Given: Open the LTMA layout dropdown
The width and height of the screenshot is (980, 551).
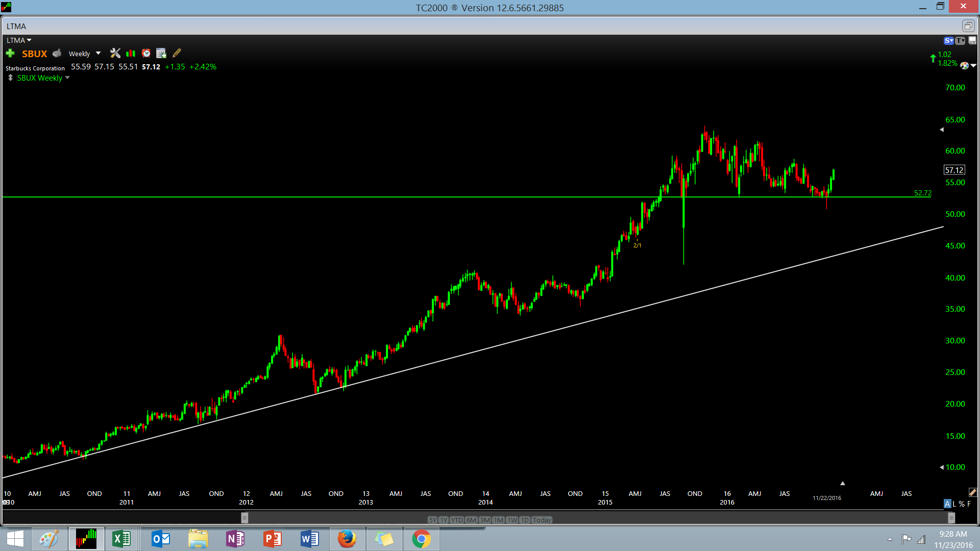Looking at the screenshot, I should click(19, 40).
